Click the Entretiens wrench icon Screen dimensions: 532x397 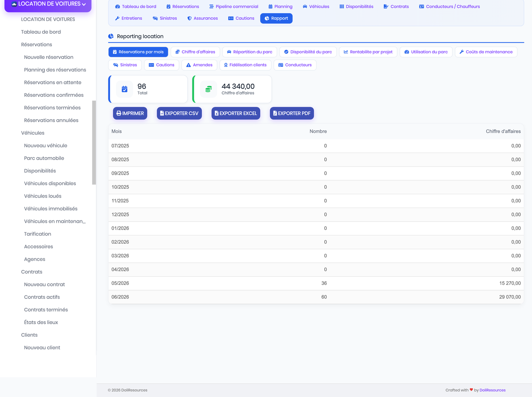click(x=117, y=18)
